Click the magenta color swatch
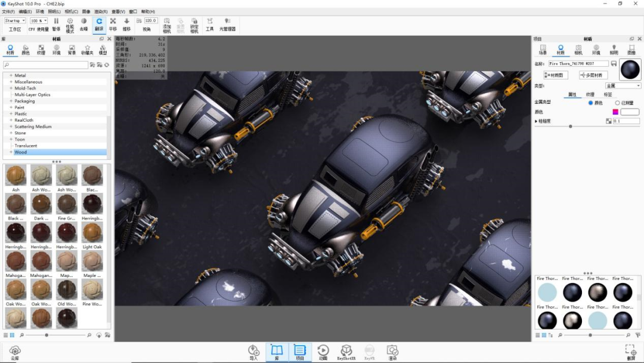644x363 pixels. pos(615,112)
